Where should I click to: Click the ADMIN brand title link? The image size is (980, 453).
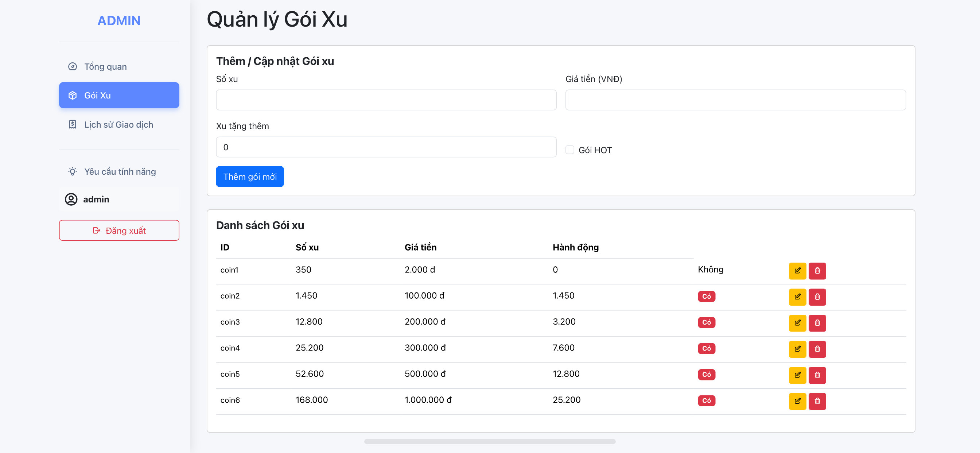click(119, 20)
